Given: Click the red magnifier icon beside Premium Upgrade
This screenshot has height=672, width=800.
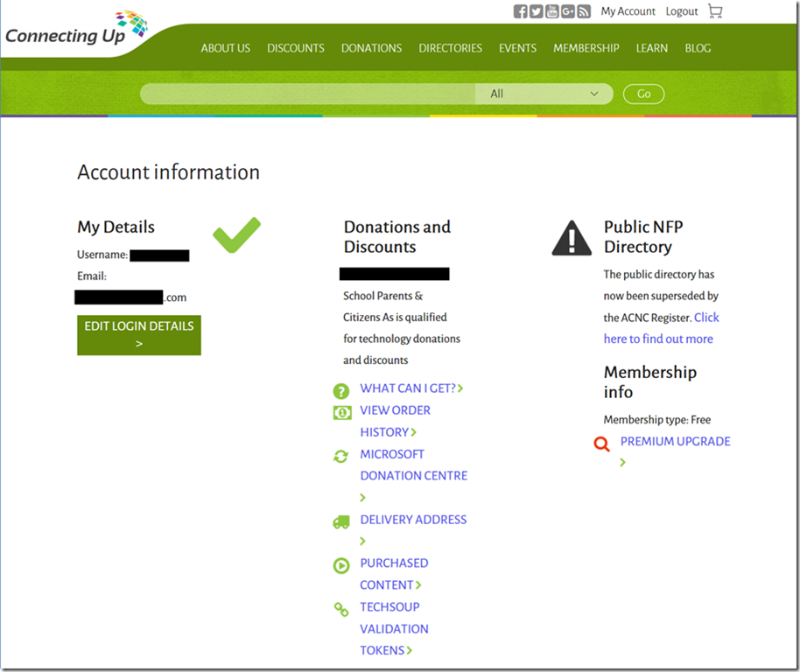Looking at the screenshot, I should point(601,444).
